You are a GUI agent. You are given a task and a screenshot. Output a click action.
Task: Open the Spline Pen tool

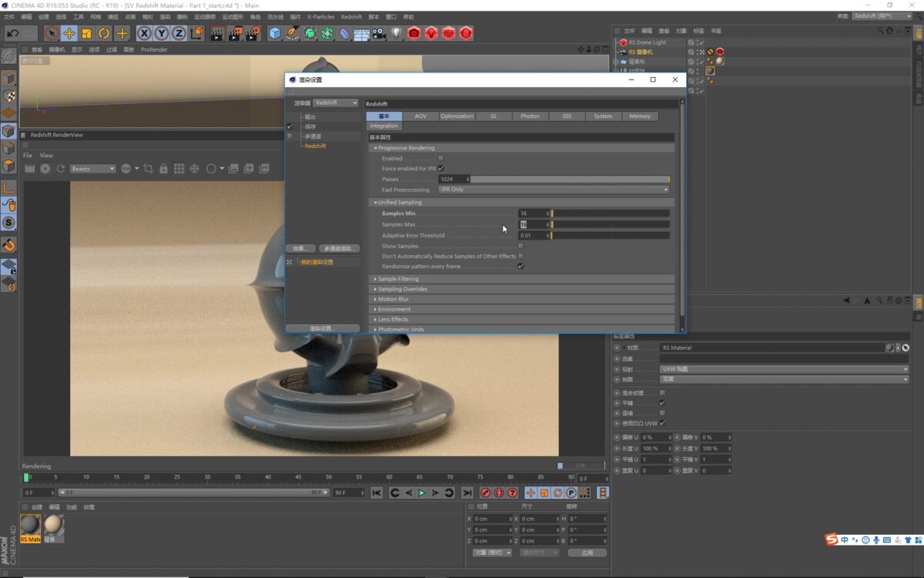pos(293,33)
